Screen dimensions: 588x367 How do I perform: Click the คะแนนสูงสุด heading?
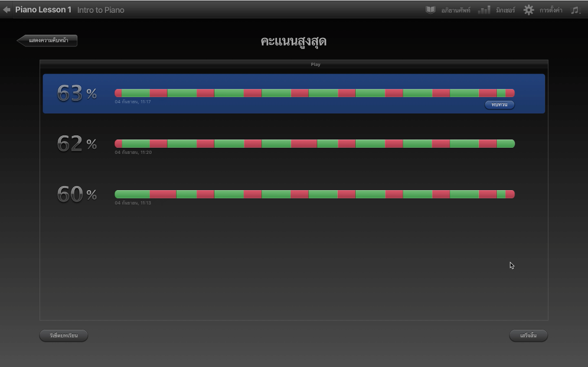(293, 41)
